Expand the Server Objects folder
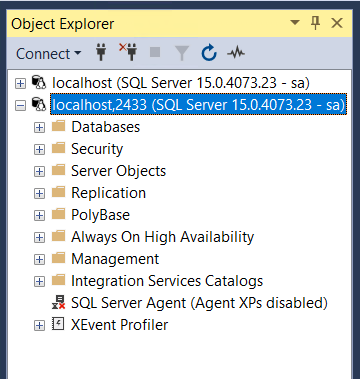Screen dimensions: 360x379 pyautogui.click(x=39, y=172)
